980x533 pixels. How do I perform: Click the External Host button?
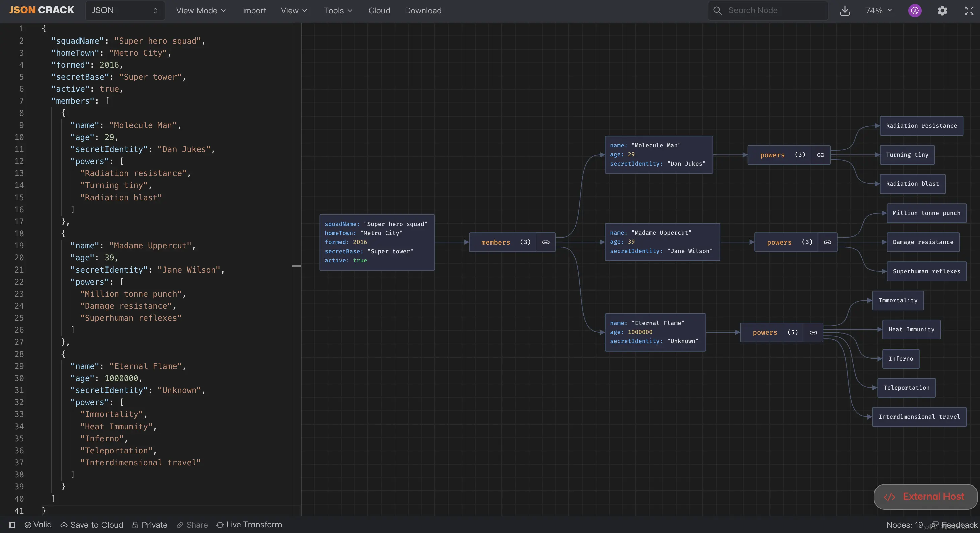[x=926, y=497]
